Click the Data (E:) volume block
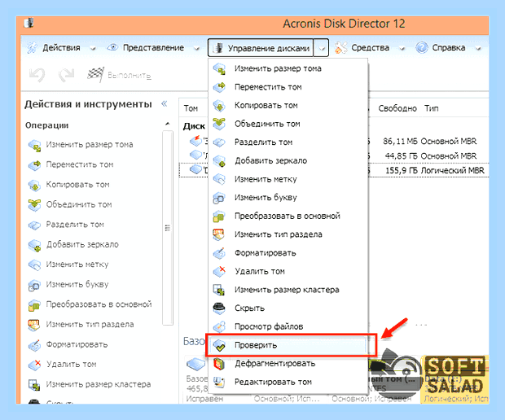Image resolution: width=505 pixels, height=420 pixels. pyautogui.click(x=455, y=379)
